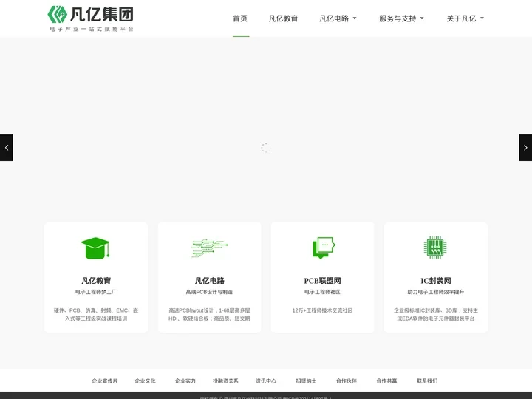
Task: Show the previous carousel slide
Action: point(7,148)
